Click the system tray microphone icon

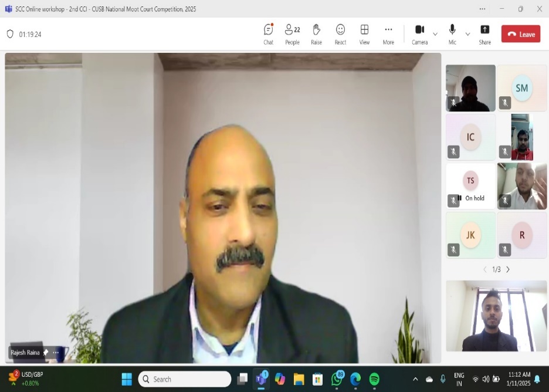click(x=443, y=379)
